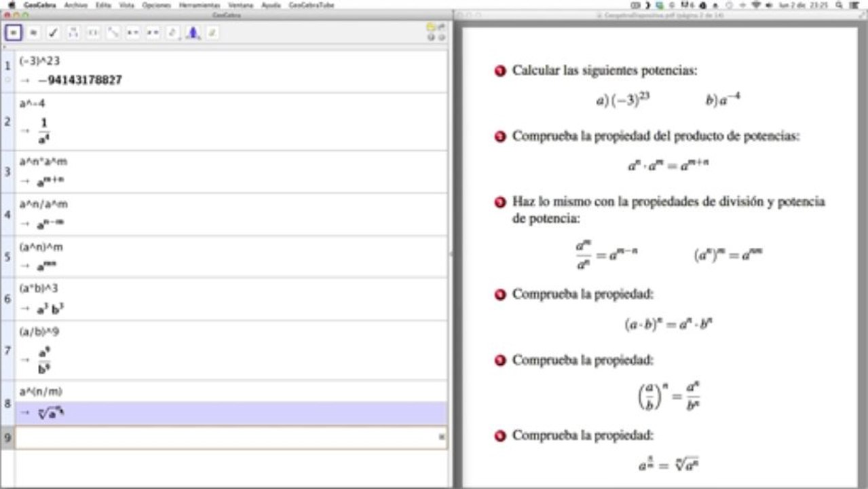This screenshot has height=489, width=868.
Task: Select row header number 6
Action: [x=8, y=299]
